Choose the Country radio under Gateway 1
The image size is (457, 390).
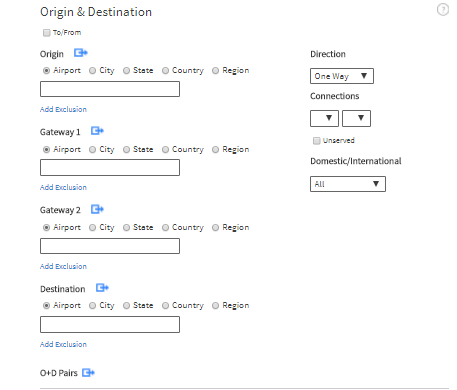click(x=165, y=150)
